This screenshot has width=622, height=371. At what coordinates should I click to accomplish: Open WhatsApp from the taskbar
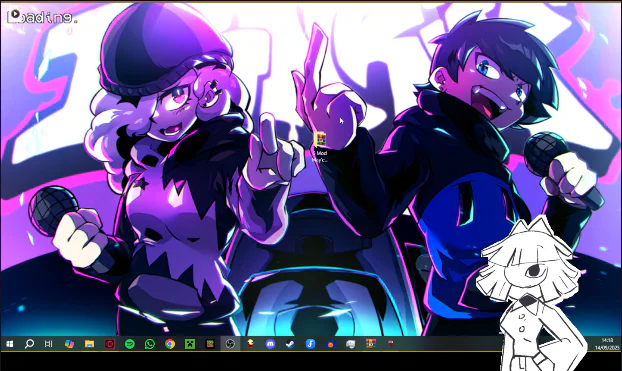point(150,344)
